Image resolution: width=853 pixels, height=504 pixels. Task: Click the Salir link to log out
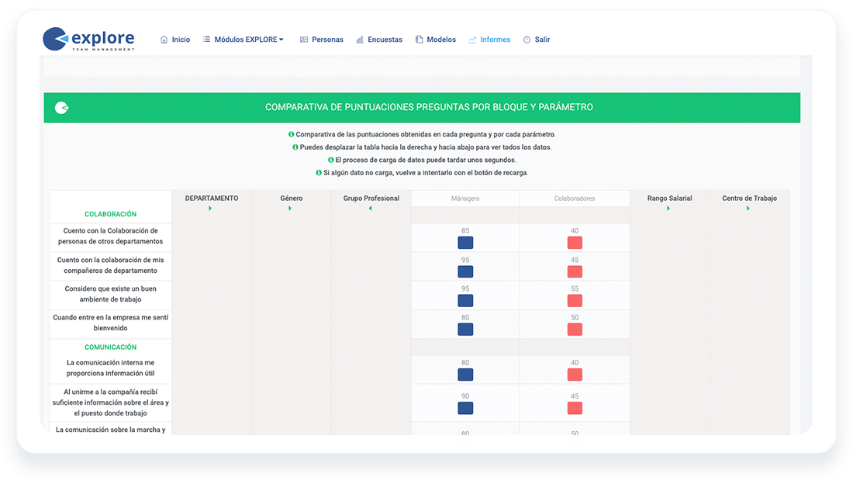[542, 40]
